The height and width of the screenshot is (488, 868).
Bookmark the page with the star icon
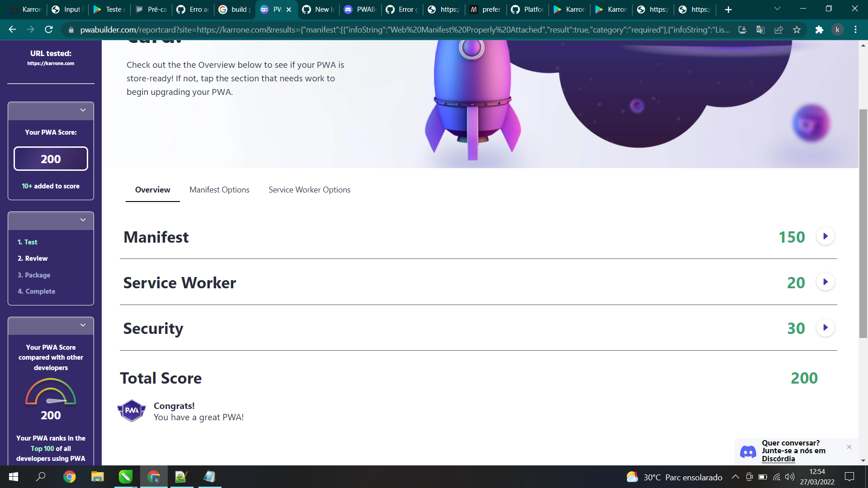coord(797,29)
